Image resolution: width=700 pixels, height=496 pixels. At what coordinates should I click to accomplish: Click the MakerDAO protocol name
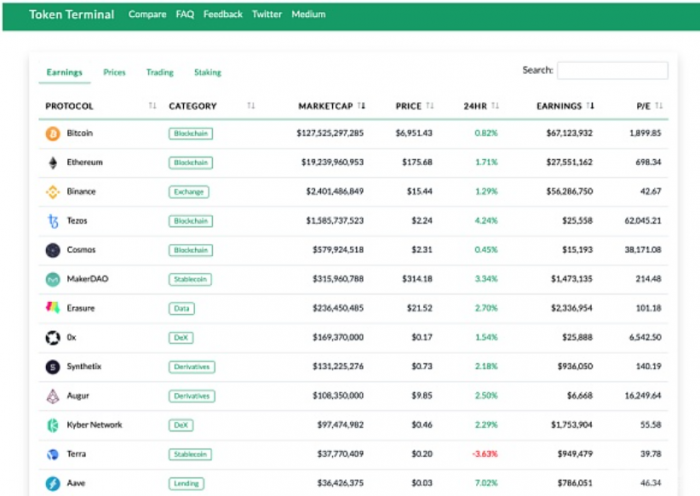coord(88,279)
